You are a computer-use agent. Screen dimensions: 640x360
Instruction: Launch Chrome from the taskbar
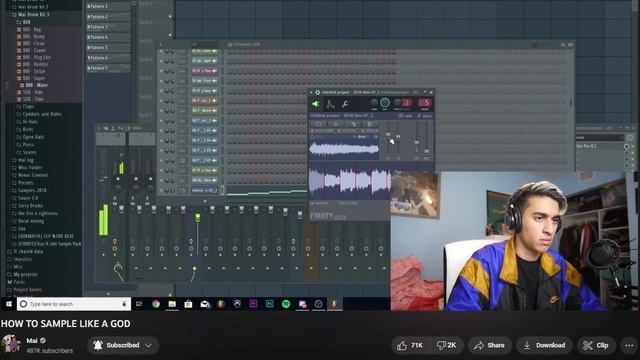tap(156, 304)
